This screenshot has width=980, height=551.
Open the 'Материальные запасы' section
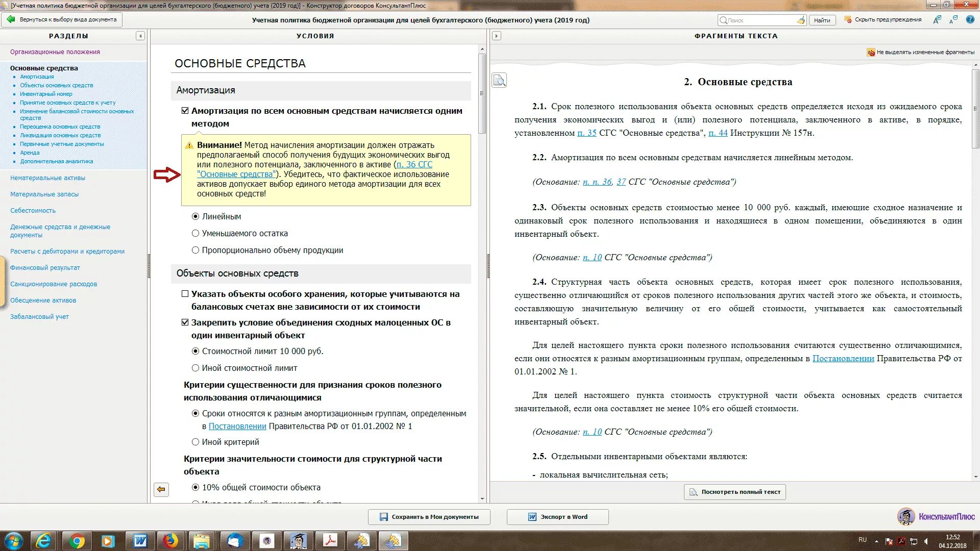coord(44,194)
